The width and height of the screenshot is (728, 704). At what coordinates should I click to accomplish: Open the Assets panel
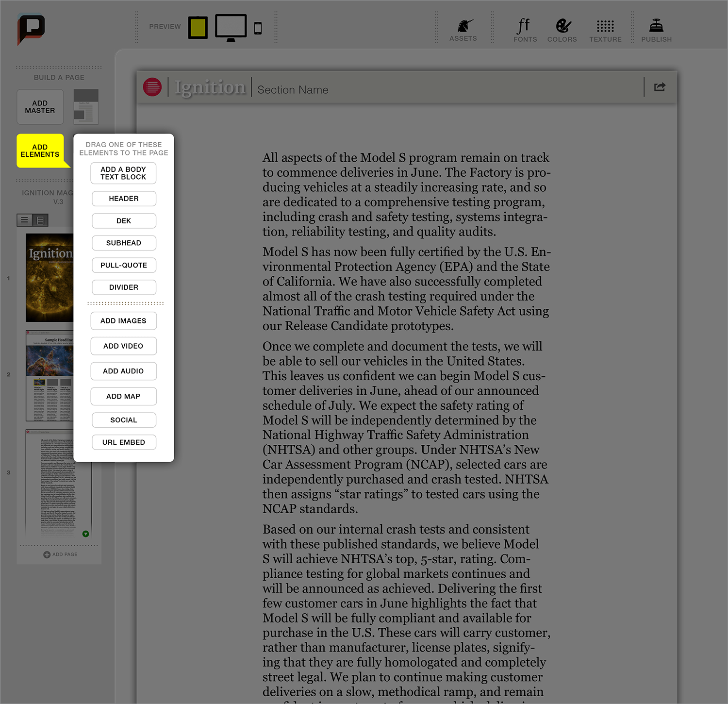click(x=463, y=31)
